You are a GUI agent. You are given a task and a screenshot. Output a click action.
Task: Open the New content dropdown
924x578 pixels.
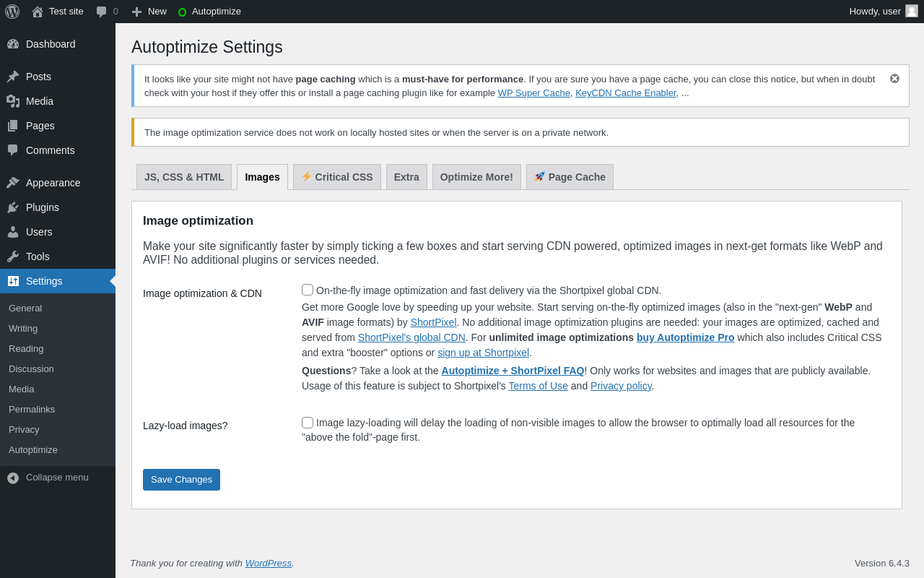[x=149, y=12]
